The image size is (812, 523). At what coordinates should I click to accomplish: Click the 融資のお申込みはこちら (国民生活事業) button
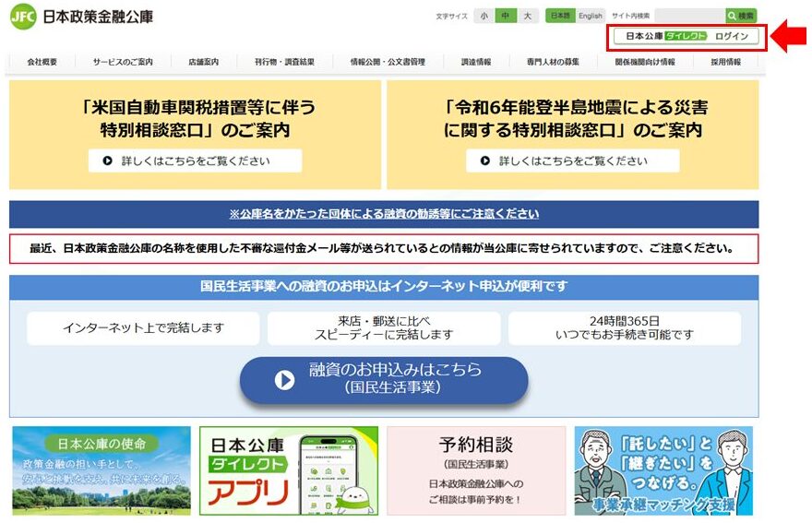[384, 379]
